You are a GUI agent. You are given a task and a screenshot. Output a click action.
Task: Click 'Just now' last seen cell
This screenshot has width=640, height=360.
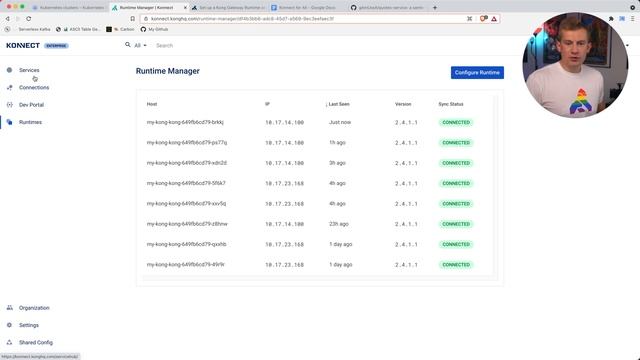[x=340, y=122]
